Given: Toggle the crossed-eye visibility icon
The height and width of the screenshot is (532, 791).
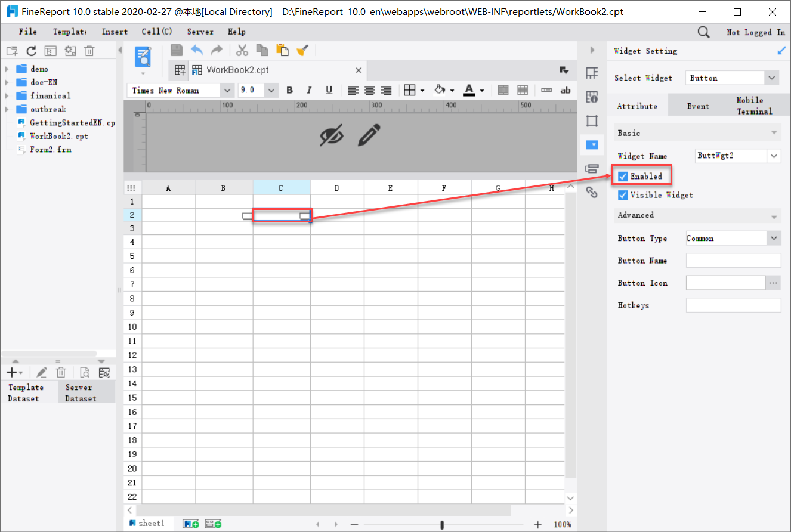Looking at the screenshot, I should click(x=332, y=135).
